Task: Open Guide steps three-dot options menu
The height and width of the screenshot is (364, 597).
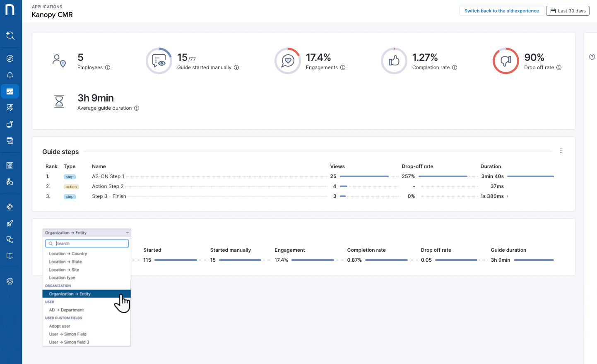Action: pos(561,151)
